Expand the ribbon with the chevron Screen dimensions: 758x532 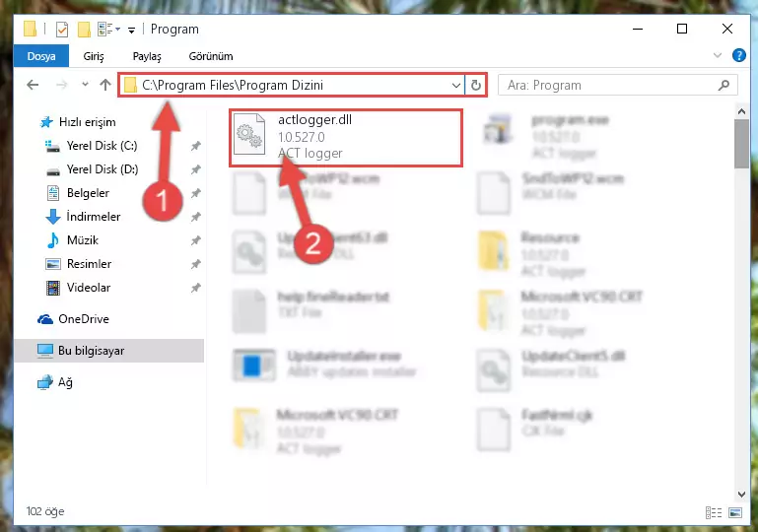click(717, 55)
